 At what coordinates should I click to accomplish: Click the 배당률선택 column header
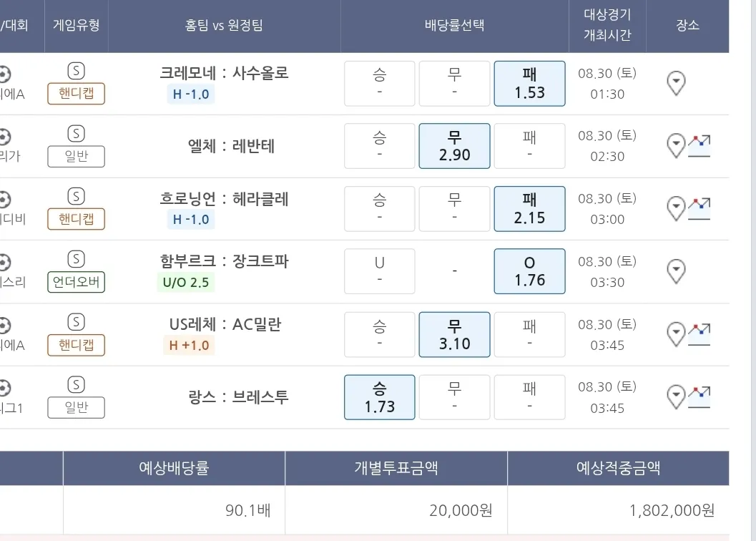[454, 26]
